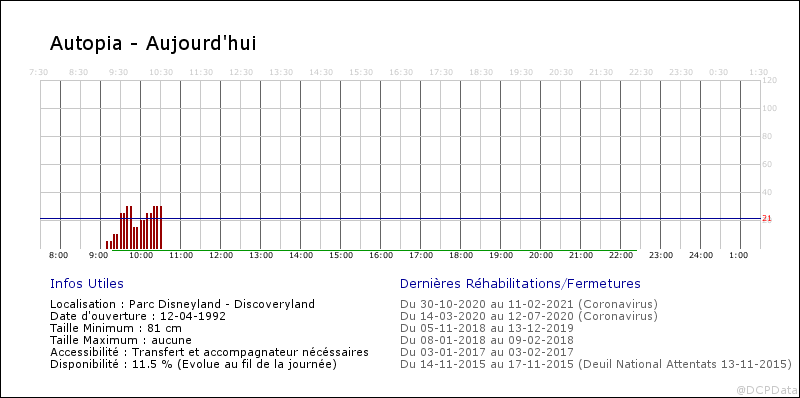Click the 'Taille Minimum : 81 cm' line
The height and width of the screenshot is (398, 800).
(116, 328)
